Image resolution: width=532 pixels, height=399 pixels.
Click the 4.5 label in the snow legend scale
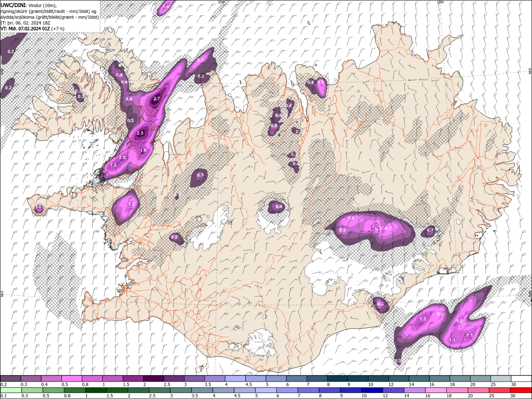coord(249,384)
